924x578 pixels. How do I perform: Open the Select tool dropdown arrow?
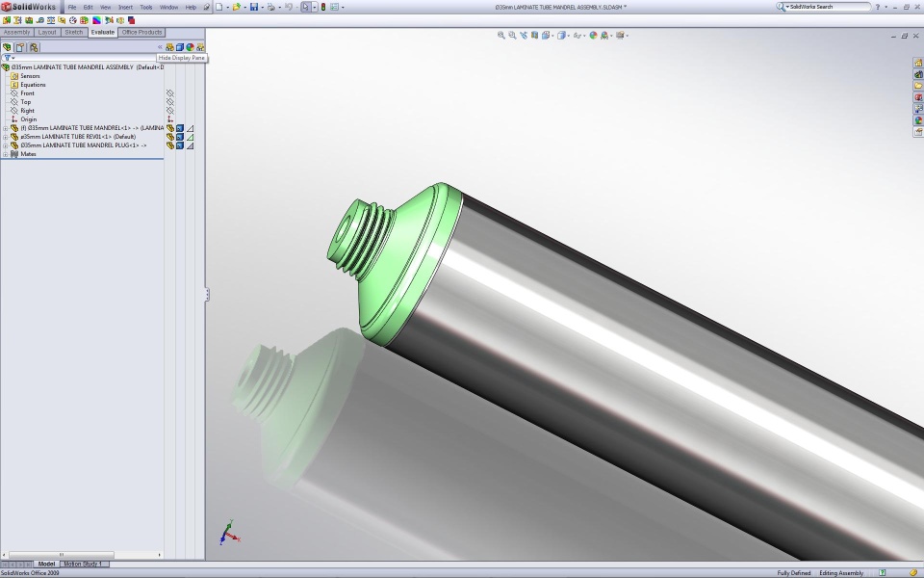pos(314,7)
